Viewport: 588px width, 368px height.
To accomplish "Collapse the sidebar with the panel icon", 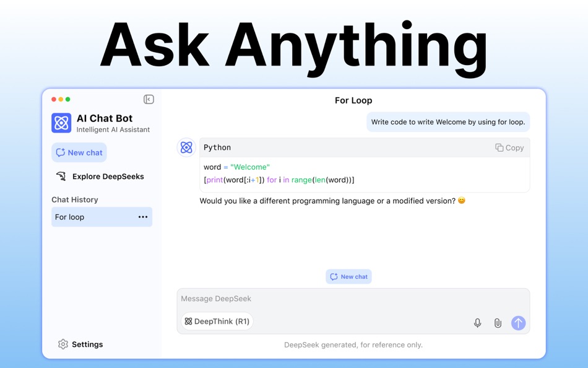I will pos(149,100).
